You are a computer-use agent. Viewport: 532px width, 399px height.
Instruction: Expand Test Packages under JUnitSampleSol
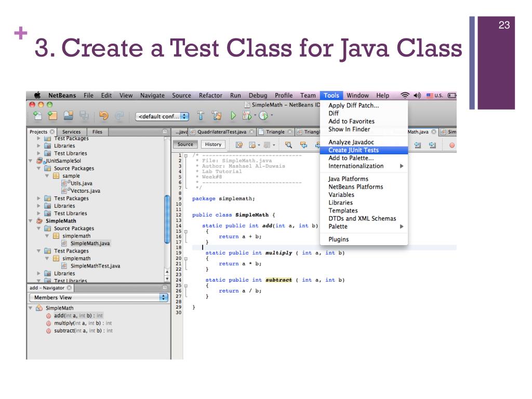click(x=38, y=198)
